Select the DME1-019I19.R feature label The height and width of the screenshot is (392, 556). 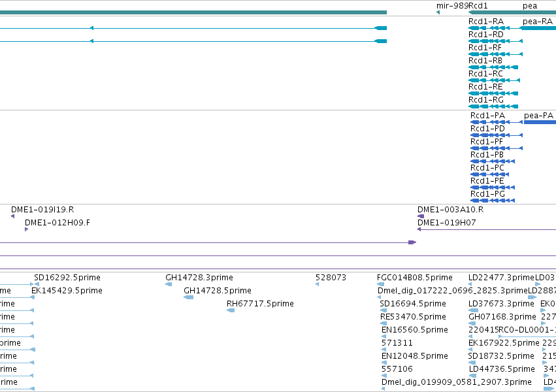click(x=42, y=210)
